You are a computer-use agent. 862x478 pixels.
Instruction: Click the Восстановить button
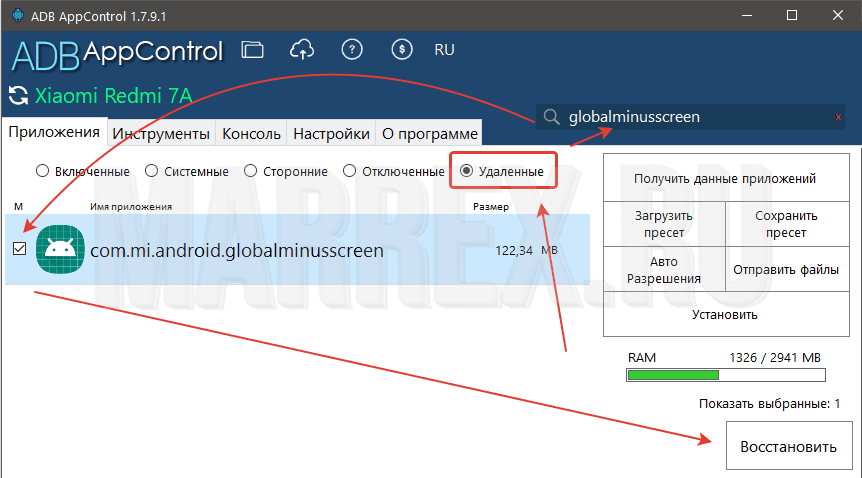tap(789, 446)
